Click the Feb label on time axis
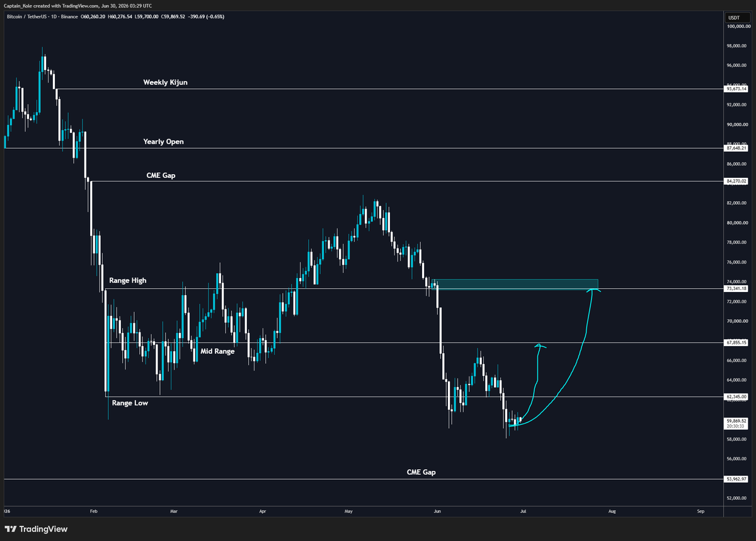This screenshot has width=756, height=541. pos(93,512)
